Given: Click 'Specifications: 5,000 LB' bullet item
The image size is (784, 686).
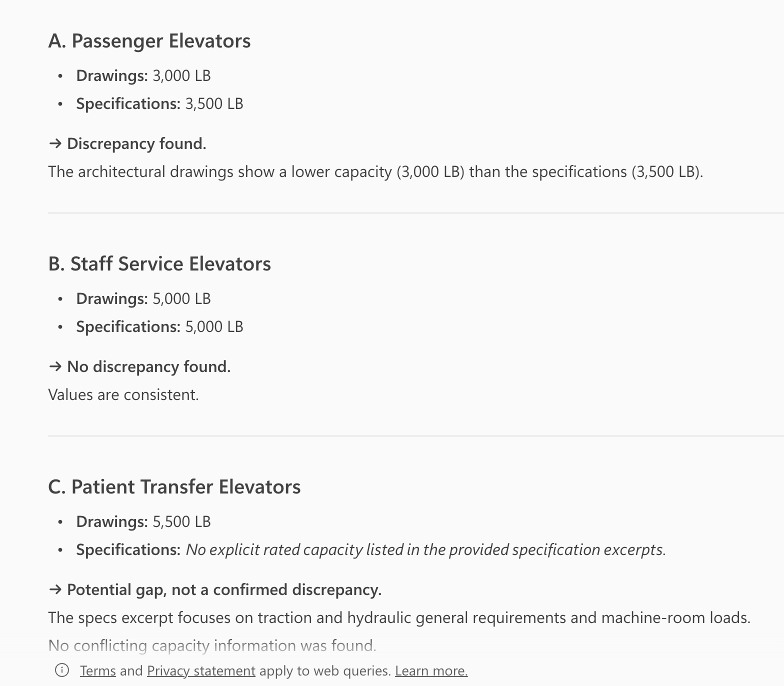Looking at the screenshot, I should [159, 327].
